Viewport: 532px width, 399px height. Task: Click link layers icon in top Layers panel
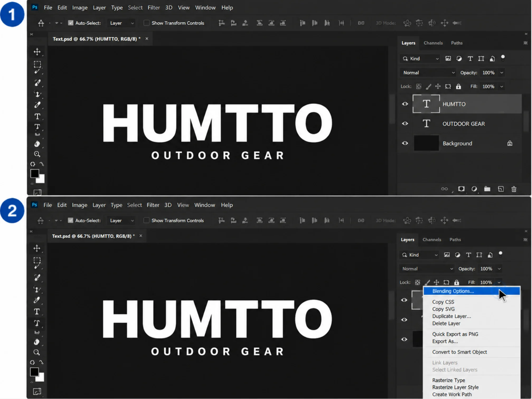pos(445,189)
